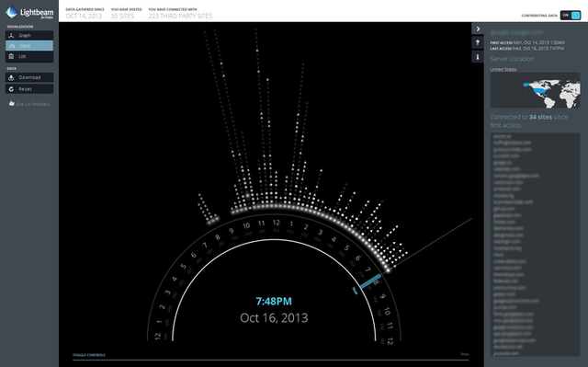Select the blue current-time marker on the clock

(x=370, y=281)
